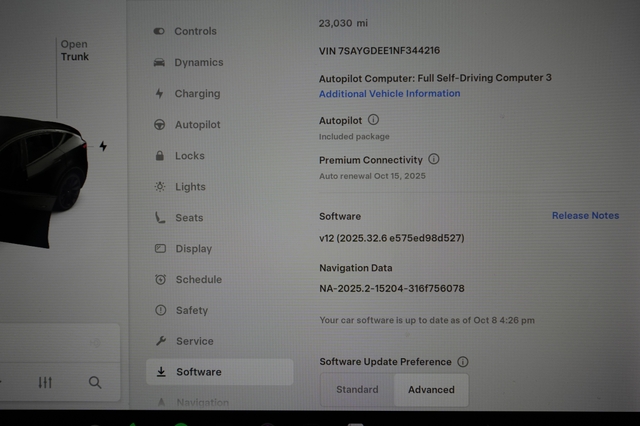
Task: Click the Charging bolt icon in sidebar
Action: coord(159,93)
